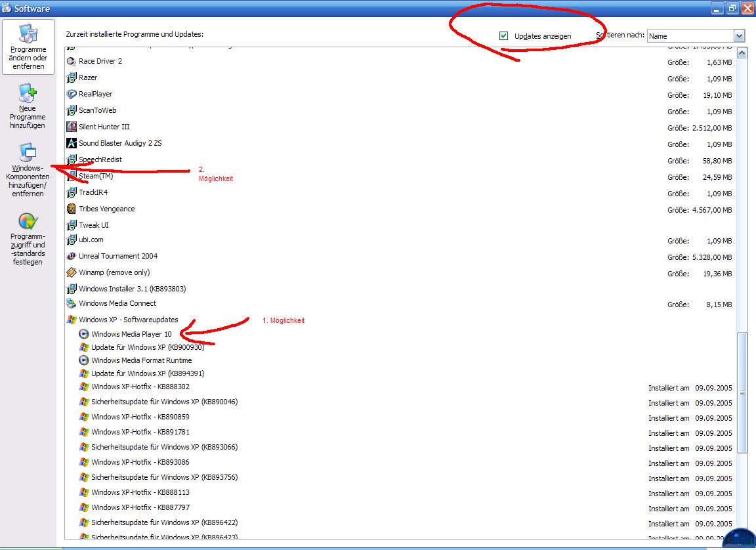Click the Race Driver 2 program icon

tap(72, 61)
